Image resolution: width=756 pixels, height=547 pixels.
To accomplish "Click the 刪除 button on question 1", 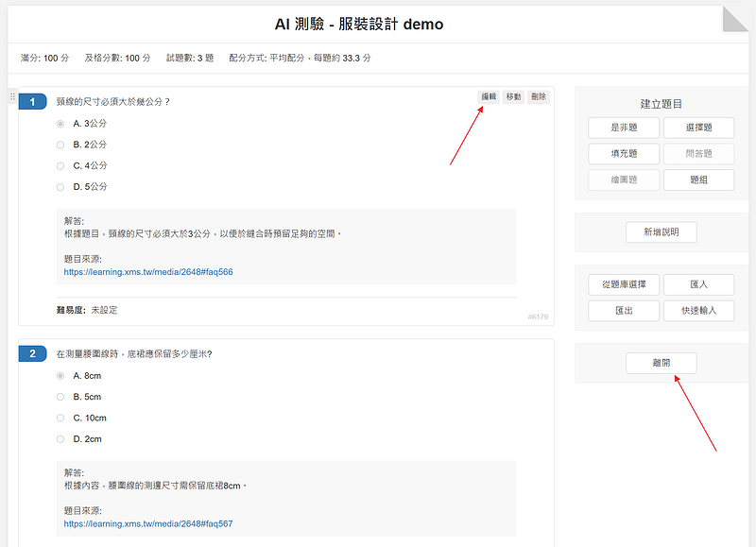I will [538, 96].
